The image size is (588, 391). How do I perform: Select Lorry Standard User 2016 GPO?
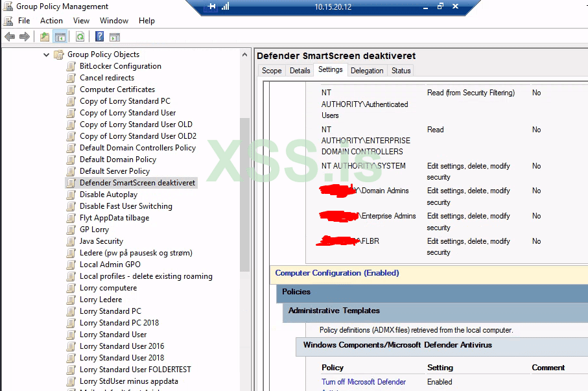(x=122, y=346)
